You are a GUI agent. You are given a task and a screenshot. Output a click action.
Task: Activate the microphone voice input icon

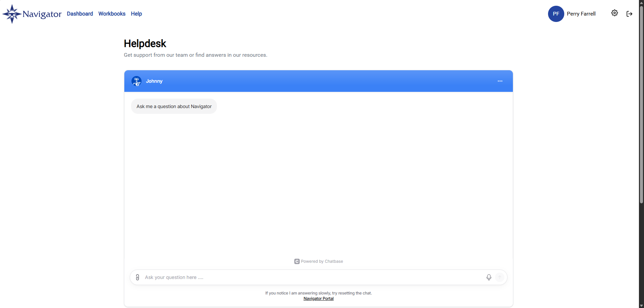coord(489,277)
